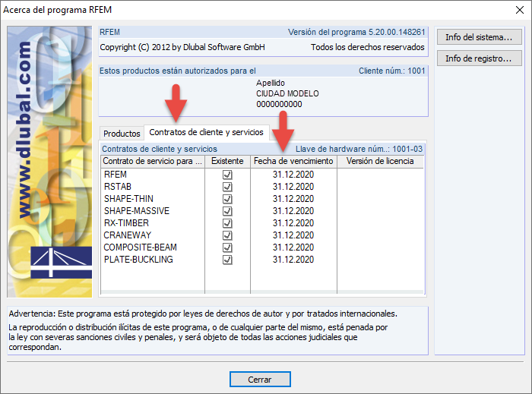Close the Acerca del programa RFEM window
The image size is (532, 394).
coord(519,10)
